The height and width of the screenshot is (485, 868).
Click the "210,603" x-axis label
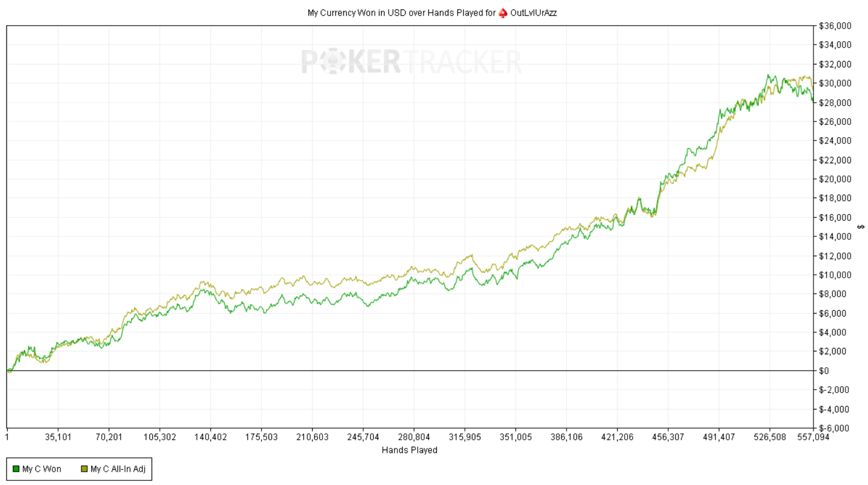[x=313, y=437]
